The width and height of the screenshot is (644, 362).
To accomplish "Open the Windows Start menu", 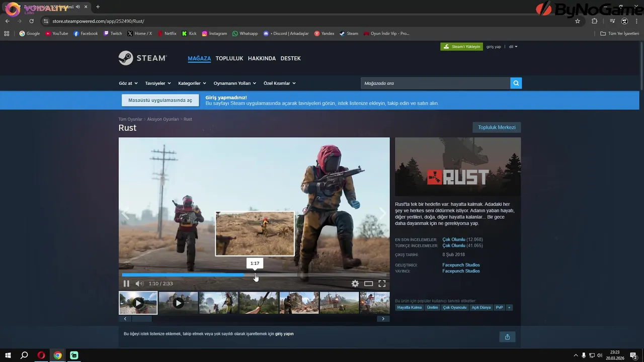I will click(x=8, y=355).
